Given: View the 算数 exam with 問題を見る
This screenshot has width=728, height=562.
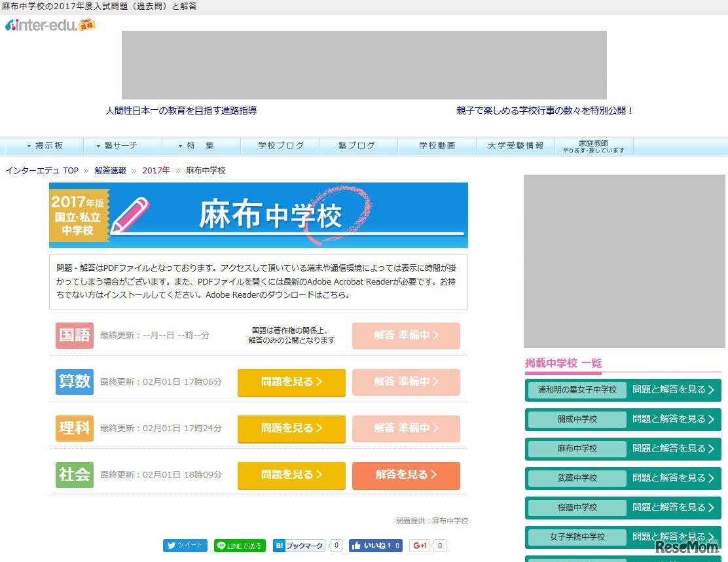Looking at the screenshot, I should point(291,382).
